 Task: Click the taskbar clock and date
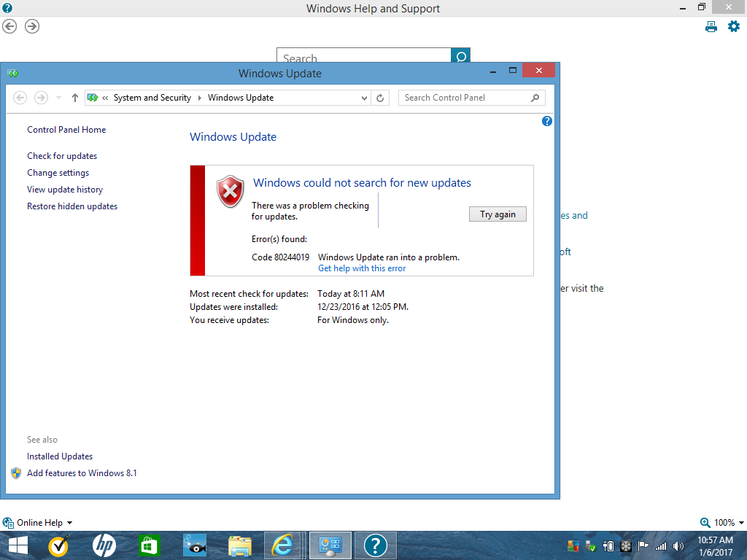(x=715, y=546)
